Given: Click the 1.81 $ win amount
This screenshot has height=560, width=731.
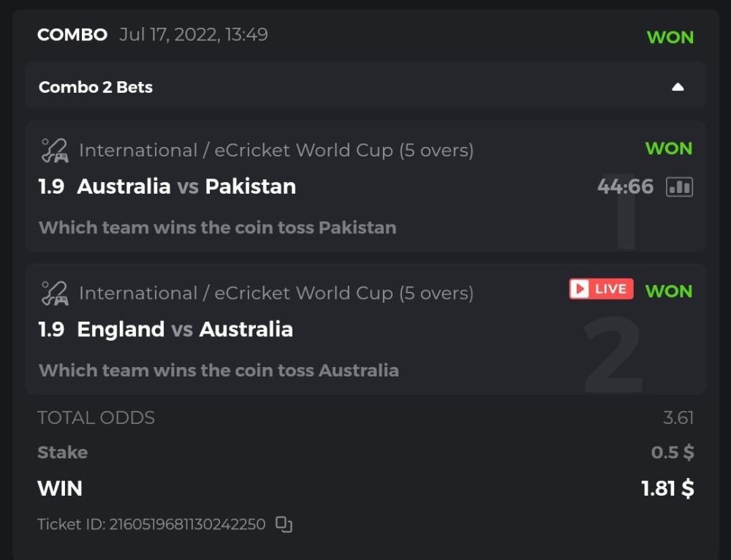Looking at the screenshot, I should [x=667, y=488].
